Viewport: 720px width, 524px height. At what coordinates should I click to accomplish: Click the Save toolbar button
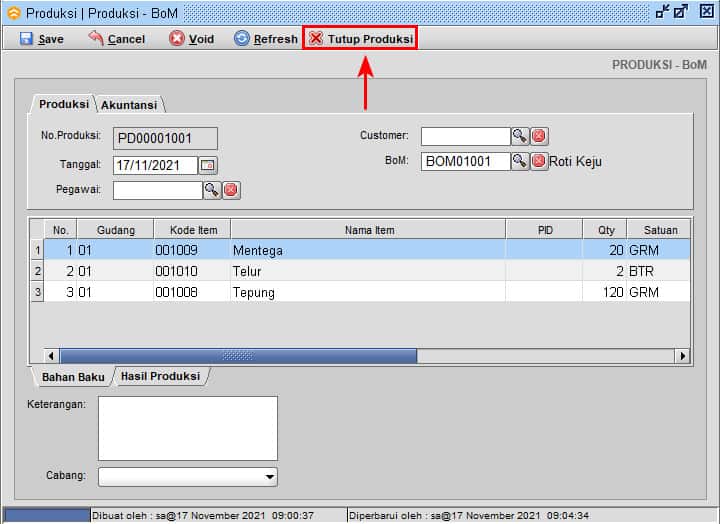tap(42, 39)
